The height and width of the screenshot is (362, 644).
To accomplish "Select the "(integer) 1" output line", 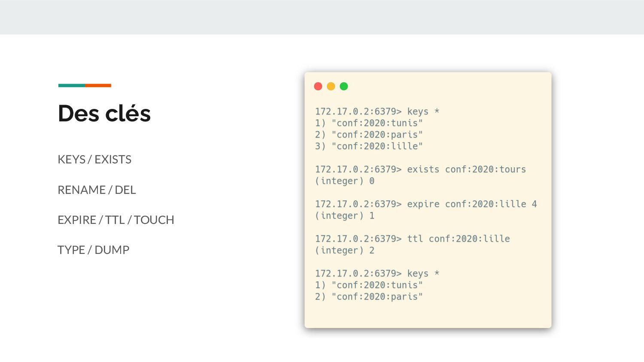I will coord(345,216).
